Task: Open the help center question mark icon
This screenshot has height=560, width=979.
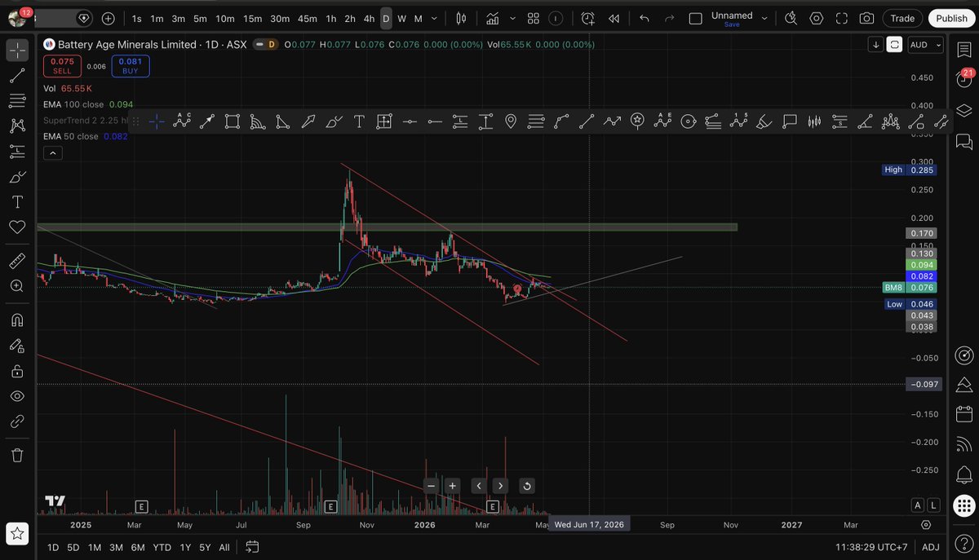Action: coord(963,544)
